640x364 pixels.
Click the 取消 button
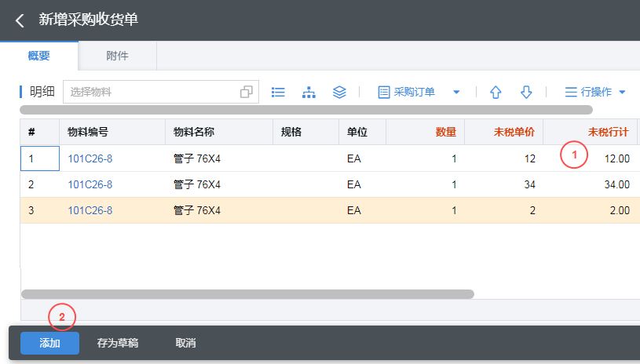click(x=185, y=343)
